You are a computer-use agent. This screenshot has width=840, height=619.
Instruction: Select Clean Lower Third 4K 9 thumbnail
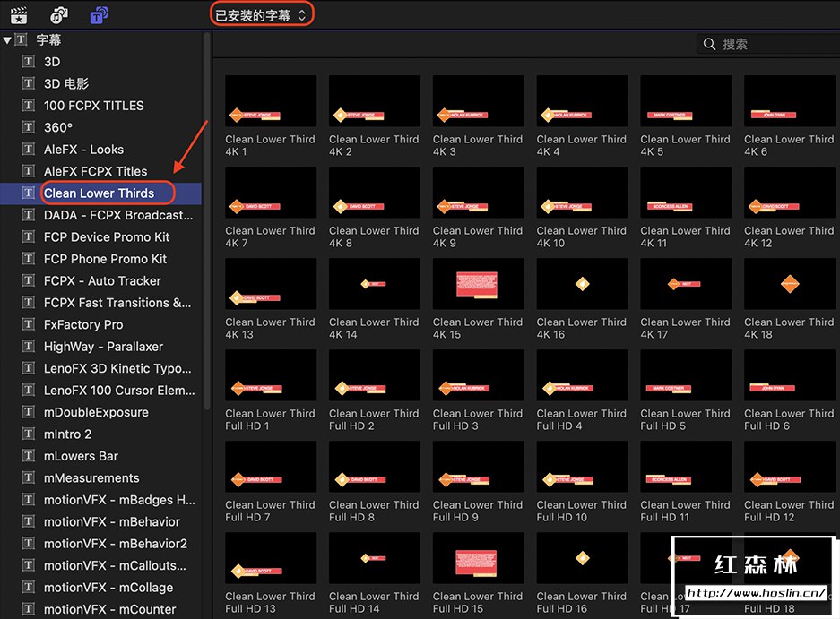pos(479,193)
